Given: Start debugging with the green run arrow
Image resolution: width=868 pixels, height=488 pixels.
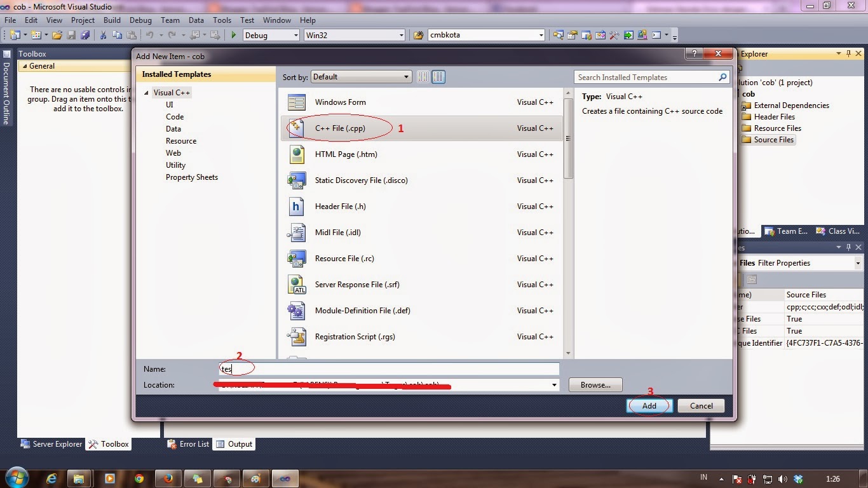Looking at the screenshot, I should (233, 35).
